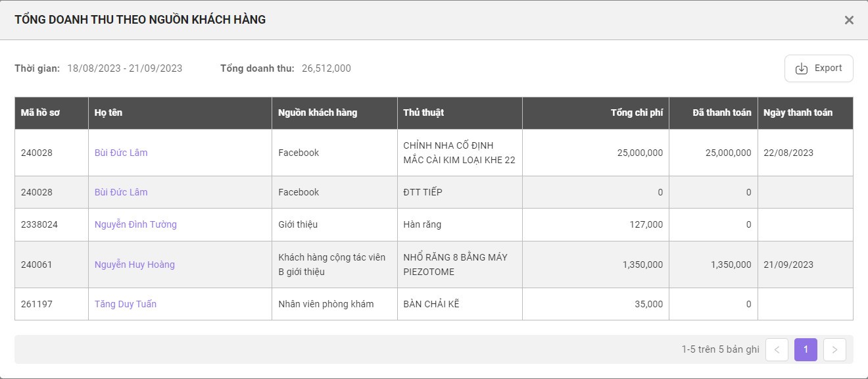This screenshot has width=868, height=379.
Task: Open Nguyễn Đình Tường patient link
Action: [135, 224]
